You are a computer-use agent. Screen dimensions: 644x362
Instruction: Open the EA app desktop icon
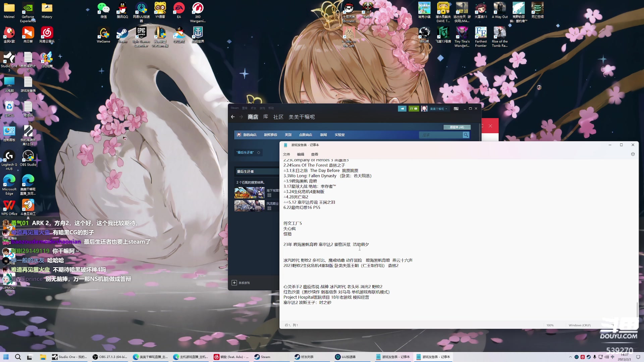[179, 10]
